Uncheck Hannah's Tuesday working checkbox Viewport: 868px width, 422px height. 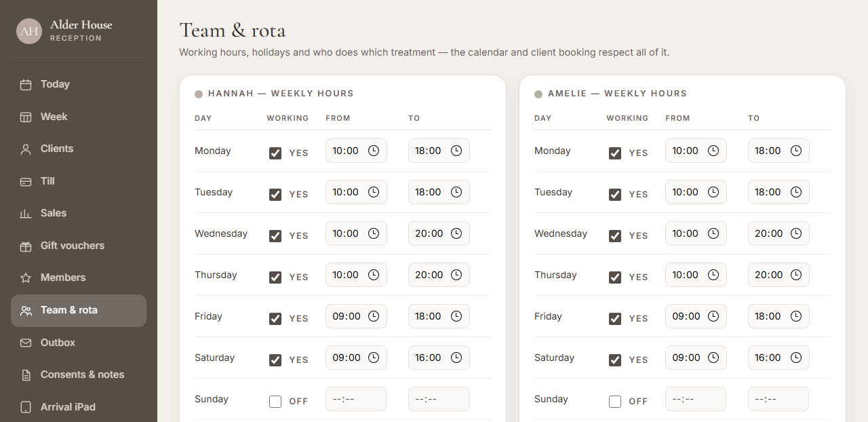[275, 195]
